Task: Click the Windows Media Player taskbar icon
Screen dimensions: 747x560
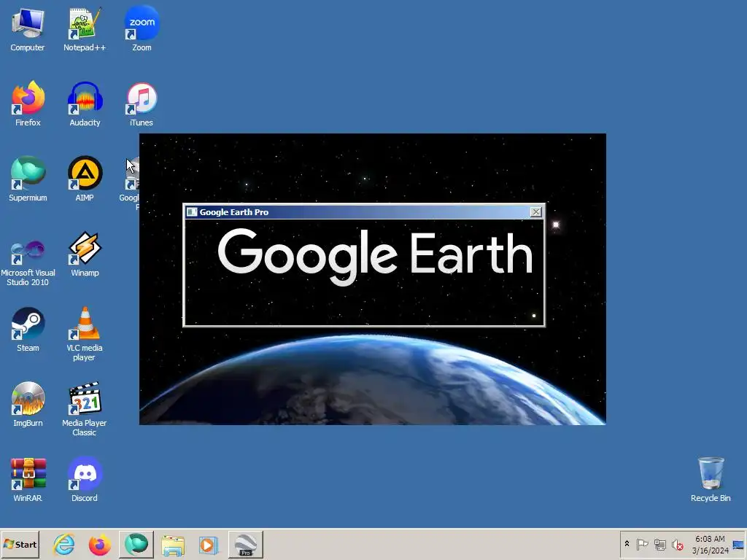Action: (208, 545)
